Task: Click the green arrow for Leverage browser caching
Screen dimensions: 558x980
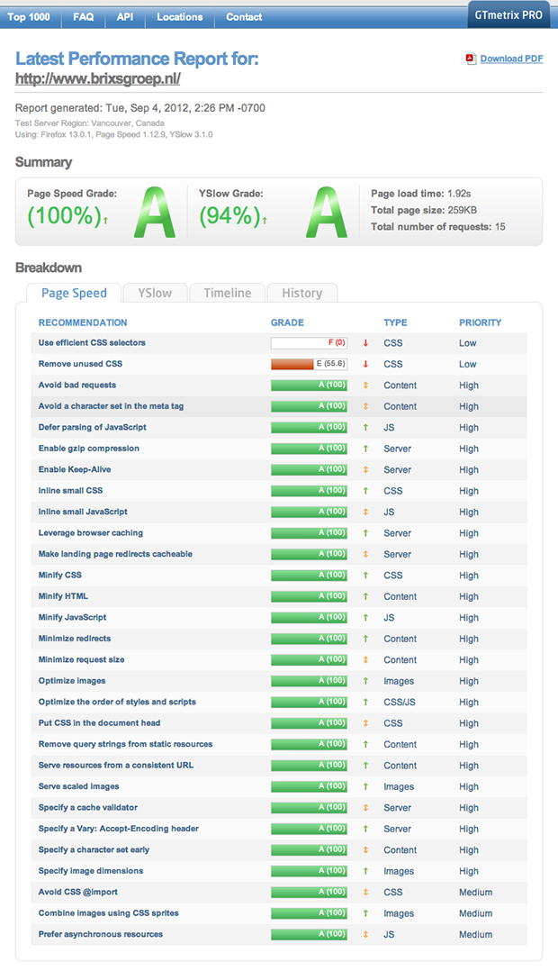Action: point(365,533)
